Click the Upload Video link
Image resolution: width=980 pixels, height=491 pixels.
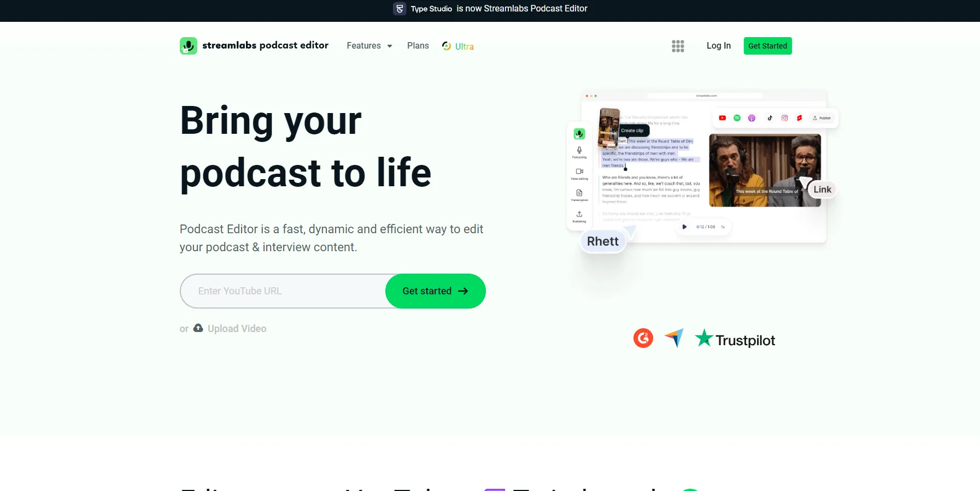(x=237, y=329)
